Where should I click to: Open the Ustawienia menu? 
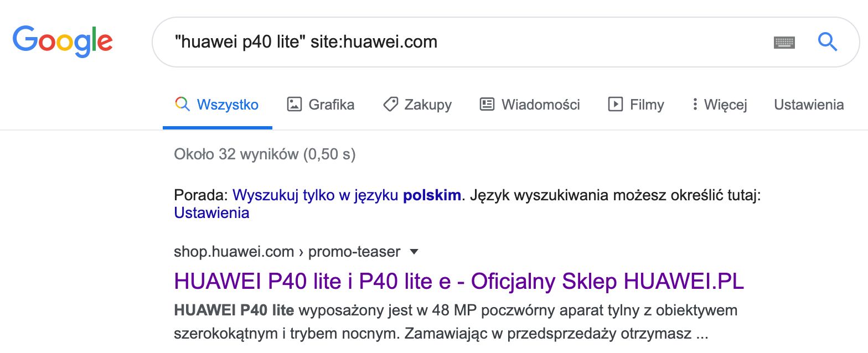(808, 105)
